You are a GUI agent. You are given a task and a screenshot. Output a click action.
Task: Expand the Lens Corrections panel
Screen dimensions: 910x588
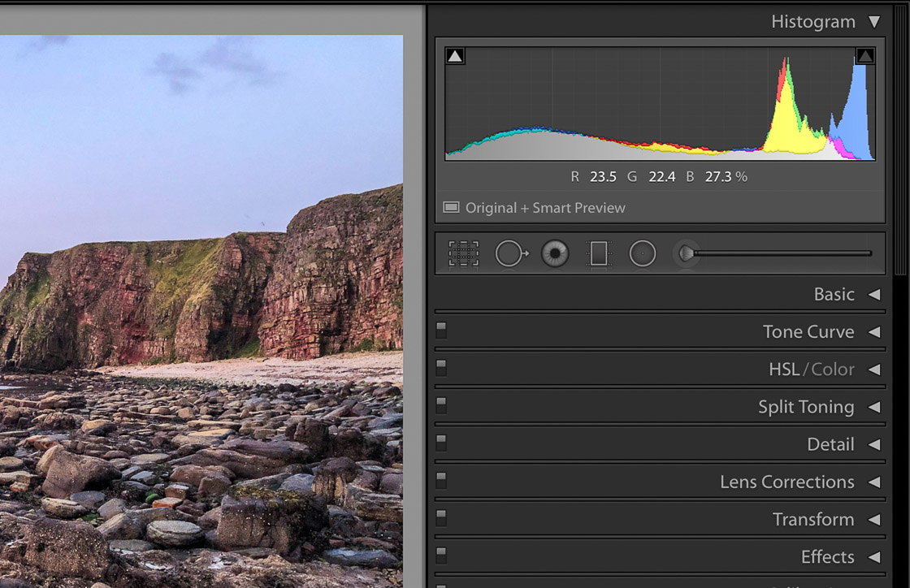tap(785, 482)
